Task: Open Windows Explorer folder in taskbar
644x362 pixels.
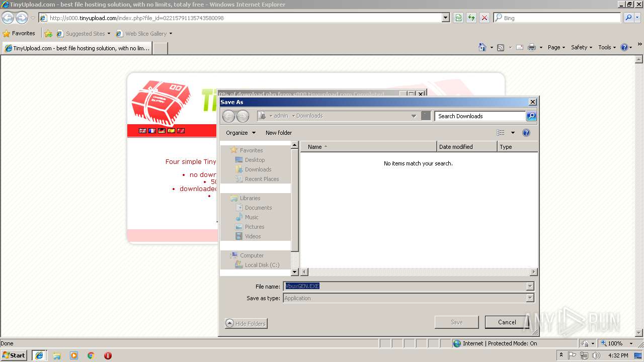Action: point(57,355)
